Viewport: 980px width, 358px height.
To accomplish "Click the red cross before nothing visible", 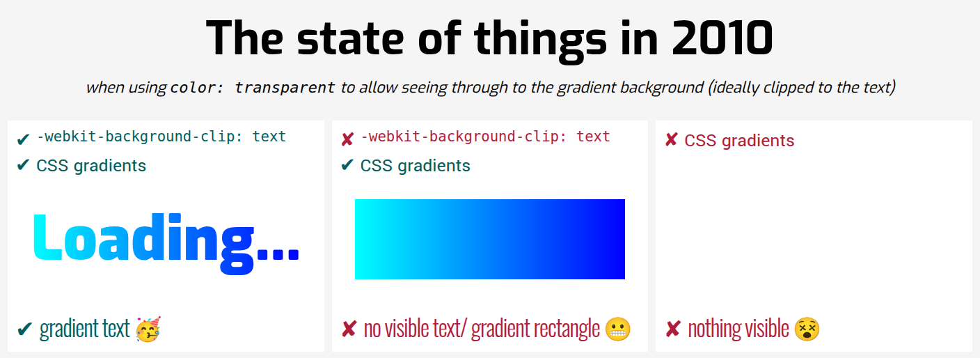I will tap(673, 329).
